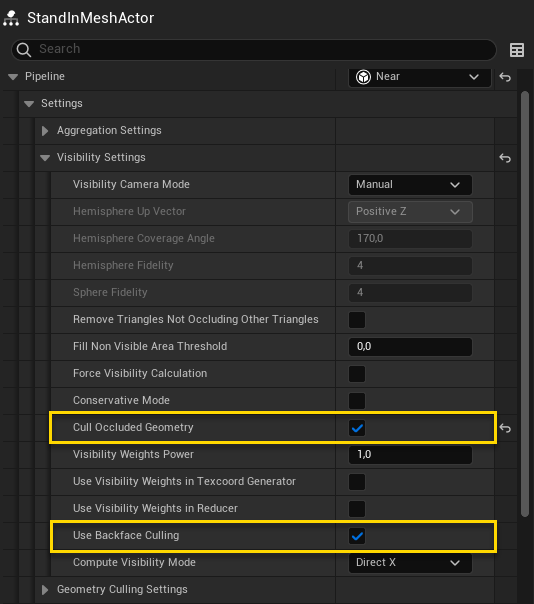This screenshot has width=534, height=604.
Task: Click the Fill Non Visible Area Threshold label
Action: coord(150,346)
